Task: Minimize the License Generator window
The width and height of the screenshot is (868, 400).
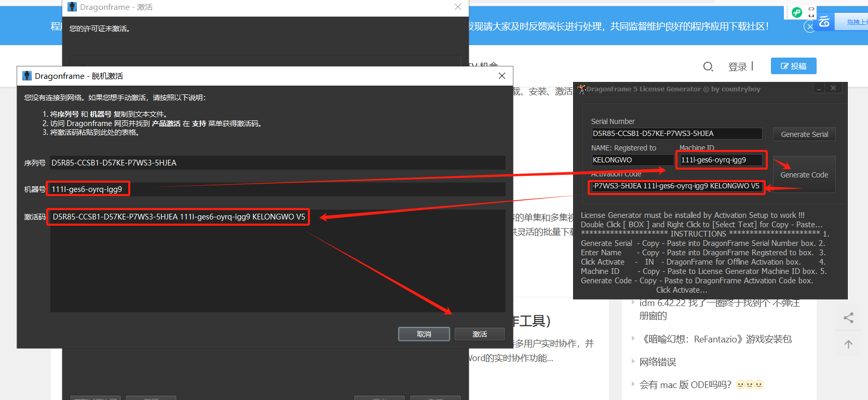Action: [819, 89]
